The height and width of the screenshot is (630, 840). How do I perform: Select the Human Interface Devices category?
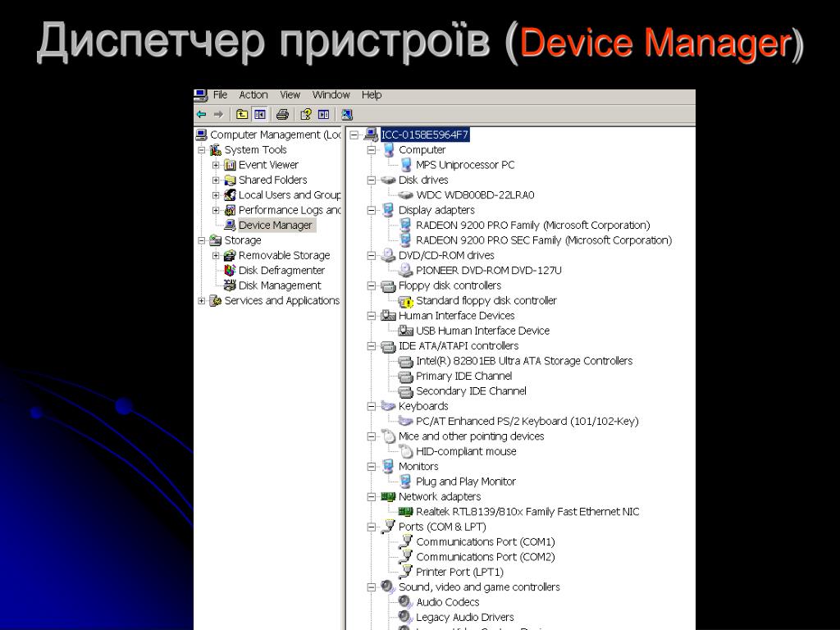tap(456, 316)
